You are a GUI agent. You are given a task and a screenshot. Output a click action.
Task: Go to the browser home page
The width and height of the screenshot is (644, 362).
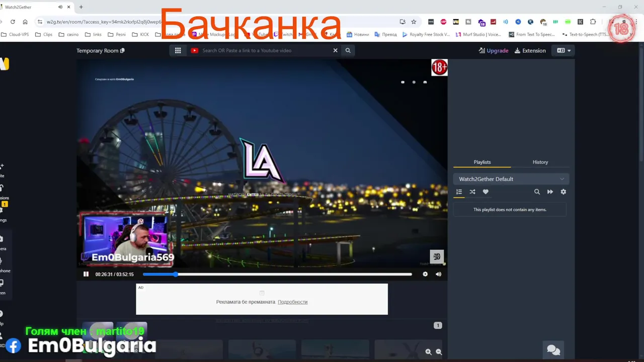(x=25, y=22)
